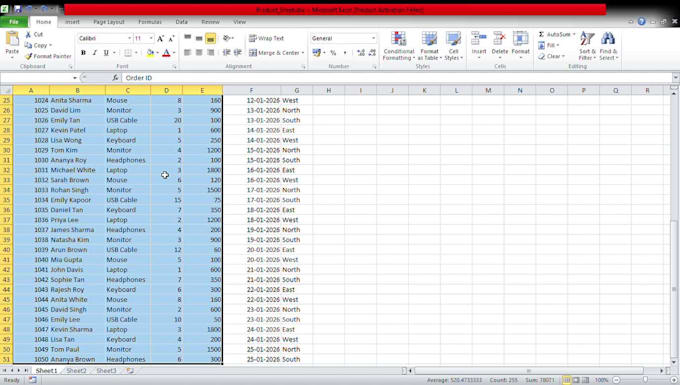Toggle Bottom Align
The width and height of the screenshot is (680, 385).
pyautogui.click(x=210, y=38)
